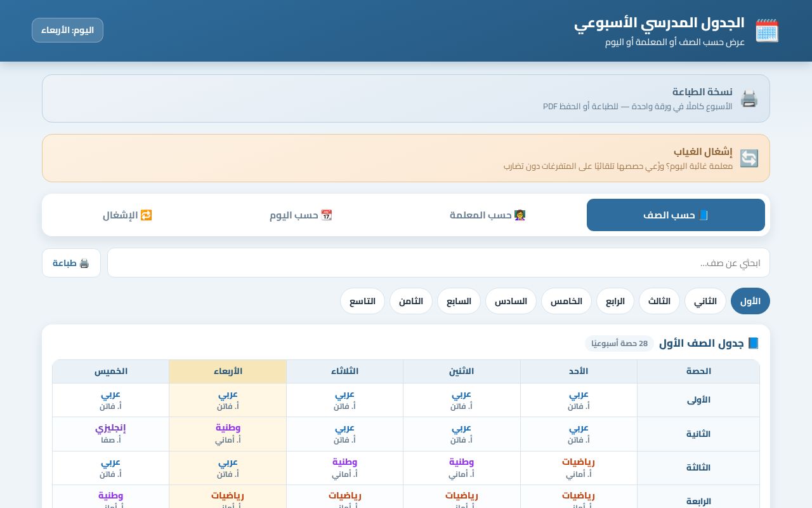
Task: Select the الثالث grade chip
Action: point(659,301)
